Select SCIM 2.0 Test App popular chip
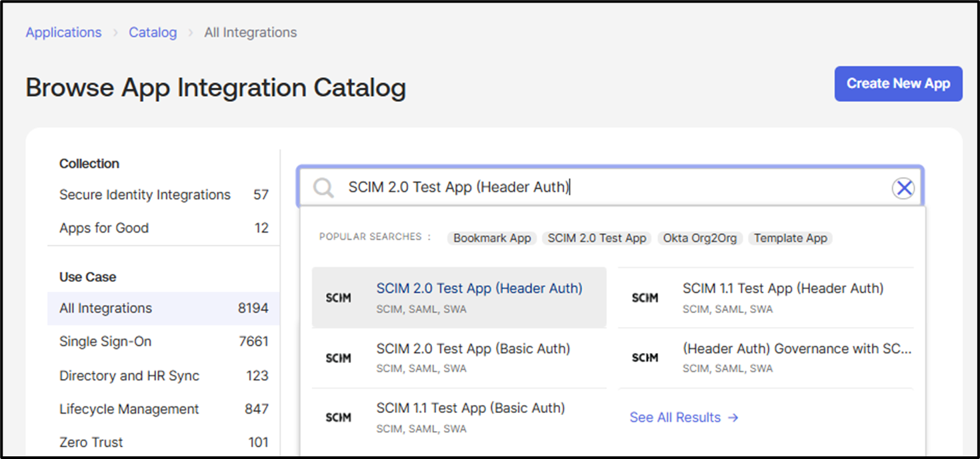 point(597,238)
